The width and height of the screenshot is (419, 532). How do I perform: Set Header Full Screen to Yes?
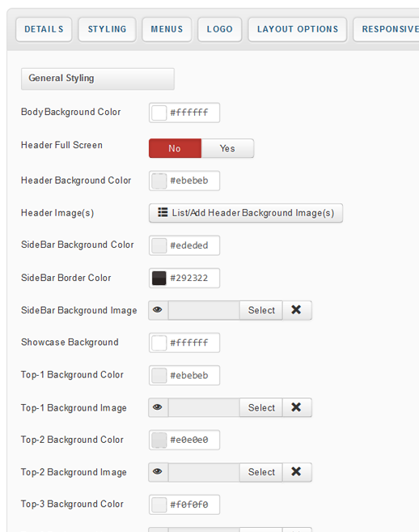click(227, 148)
